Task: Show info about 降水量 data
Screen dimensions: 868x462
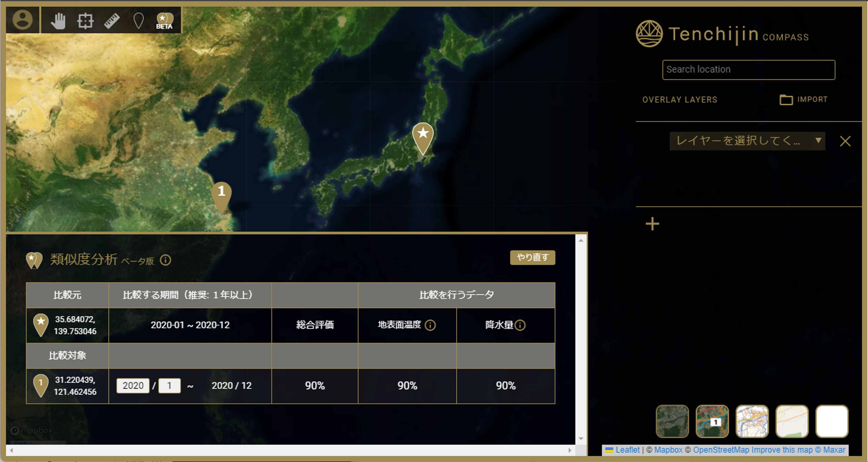Action: point(520,325)
